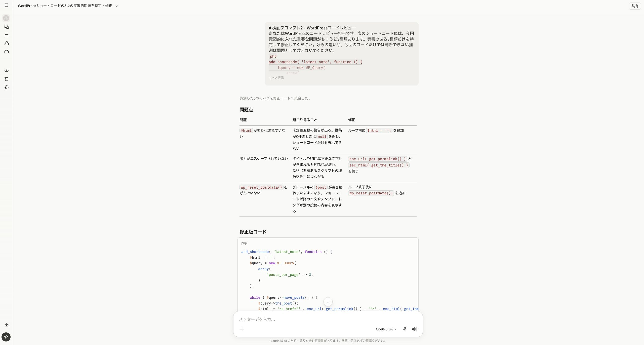
Task: Open the projects icon in sidebar
Action: pos(7,35)
